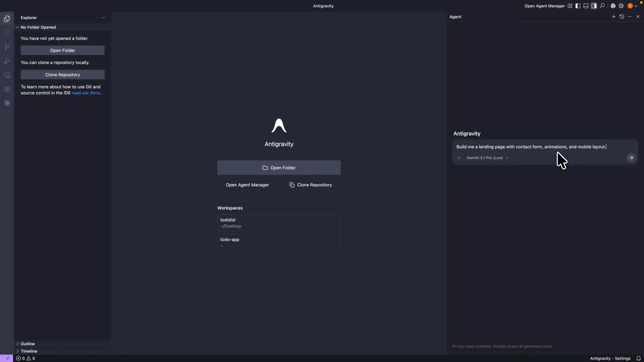Screen dimensions: 644x362
Task: Click Open Agent Manager in title bar
Action: click(x=545, y=6)
